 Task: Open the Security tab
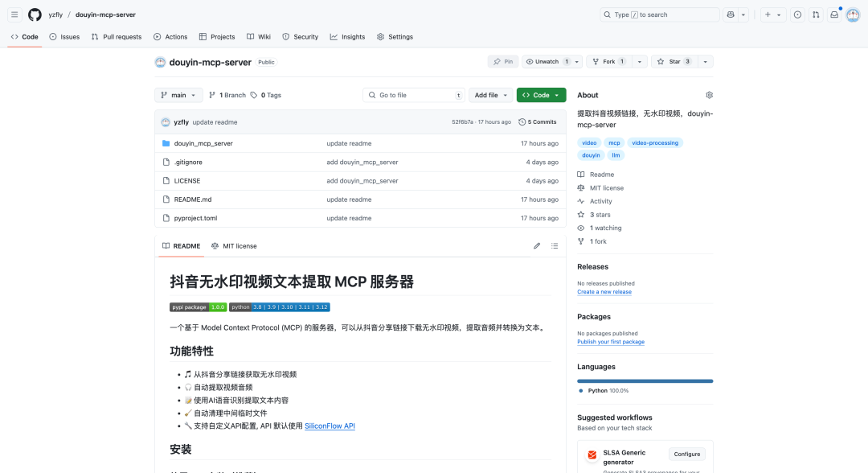click(x=300, y=36)
